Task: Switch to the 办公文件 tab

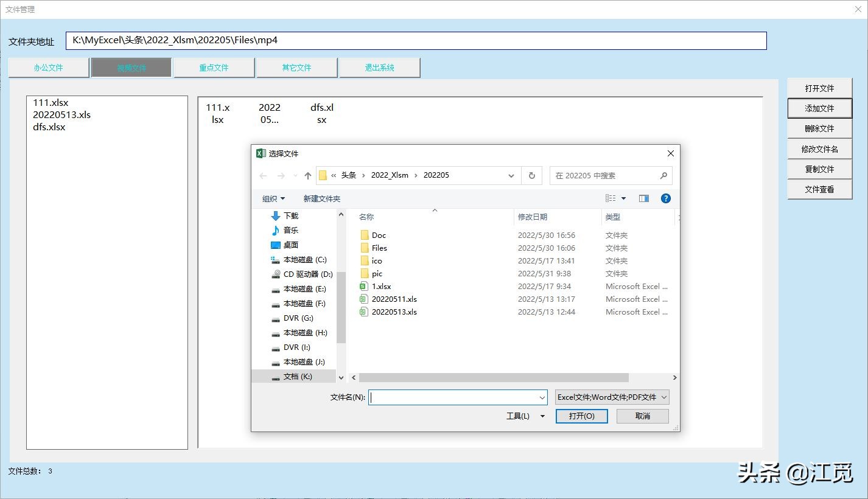Action: coord(49,68)
